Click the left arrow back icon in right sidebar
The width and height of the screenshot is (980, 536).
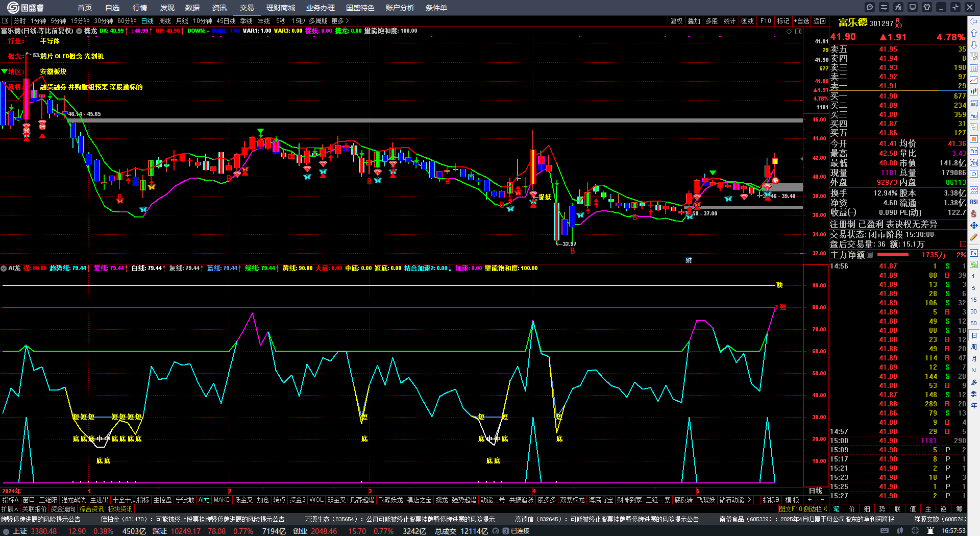(974, 21)
